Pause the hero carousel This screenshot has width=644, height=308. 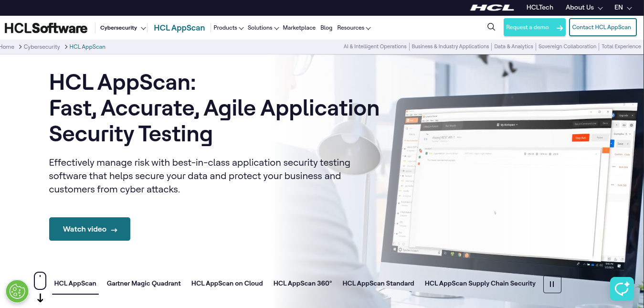coord(552,284)
